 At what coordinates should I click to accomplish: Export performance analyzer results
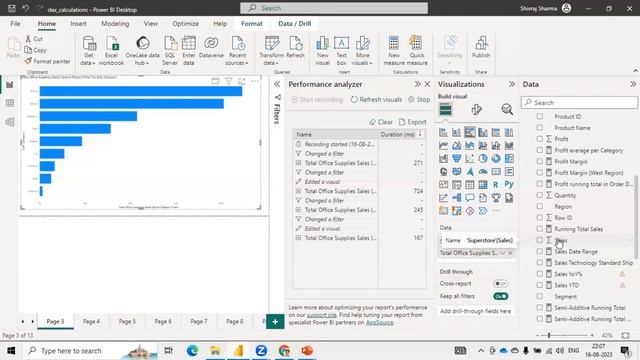(x=413, y=122)
